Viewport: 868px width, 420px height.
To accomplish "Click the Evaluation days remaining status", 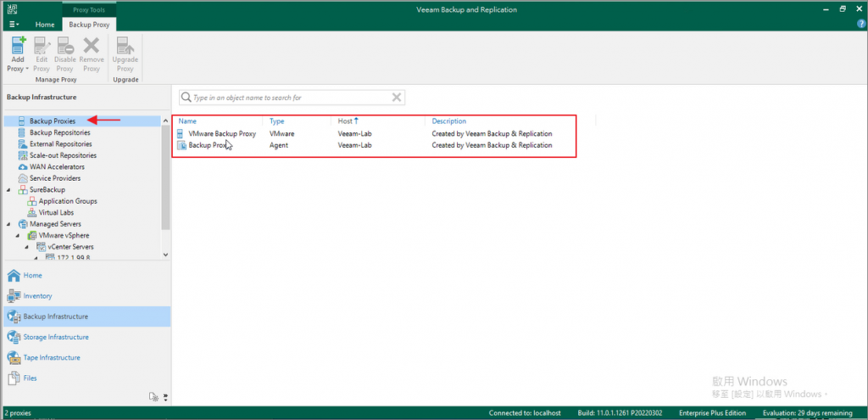I will [807, 413].
